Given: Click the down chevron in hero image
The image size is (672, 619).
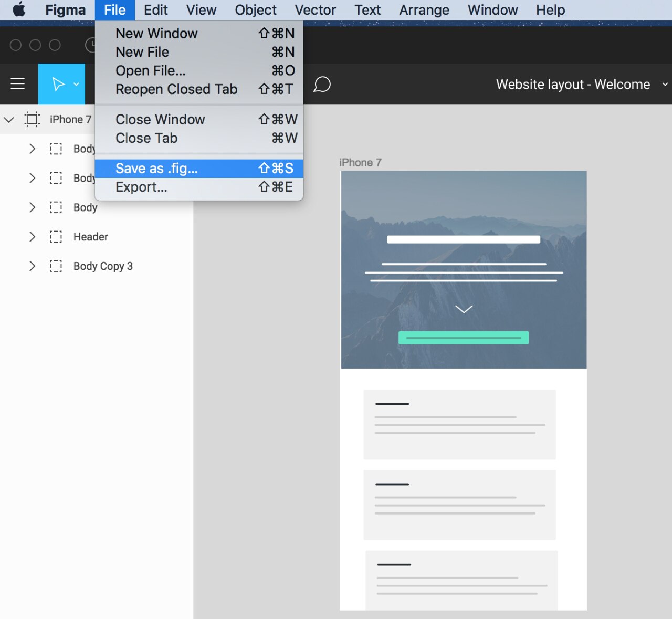Looking at the screenshot, I should [464, 309].
